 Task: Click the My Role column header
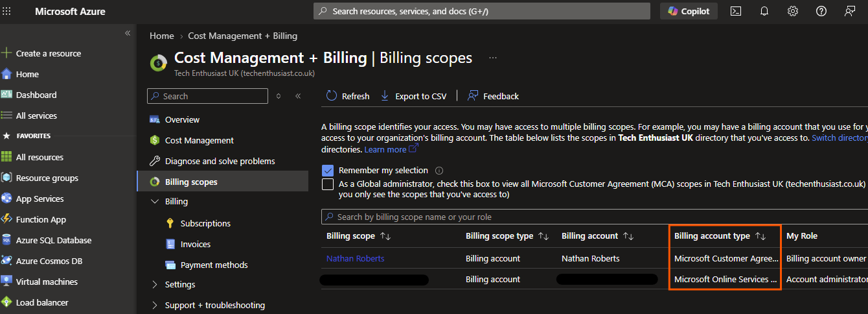(x=801, y=236)
